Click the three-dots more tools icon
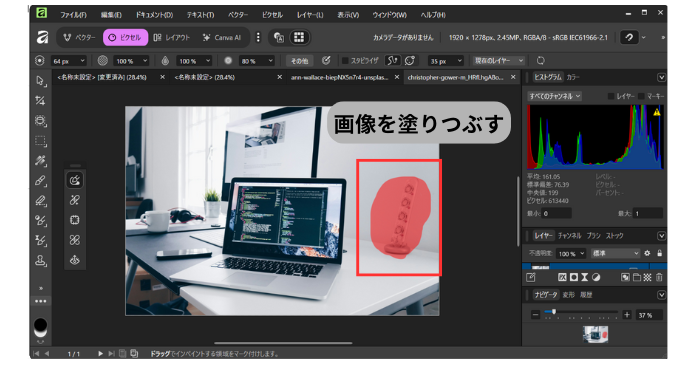Viewport: 698px width, 365px height. (41, 301)
